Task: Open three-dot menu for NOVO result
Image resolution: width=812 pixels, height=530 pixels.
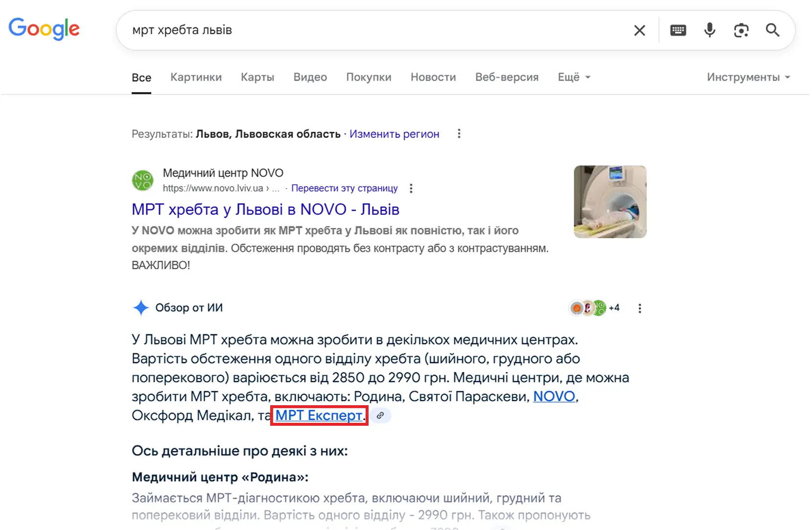Action: pos(411,188)
